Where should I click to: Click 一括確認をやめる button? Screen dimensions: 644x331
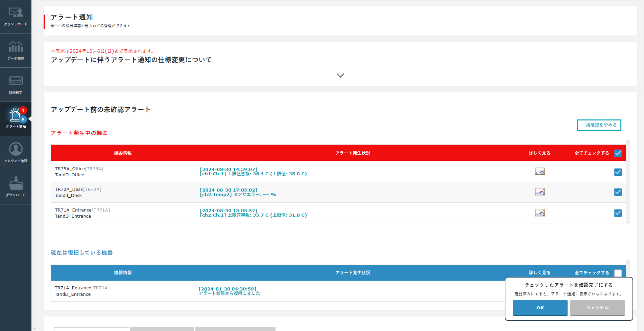coord(599,125)
